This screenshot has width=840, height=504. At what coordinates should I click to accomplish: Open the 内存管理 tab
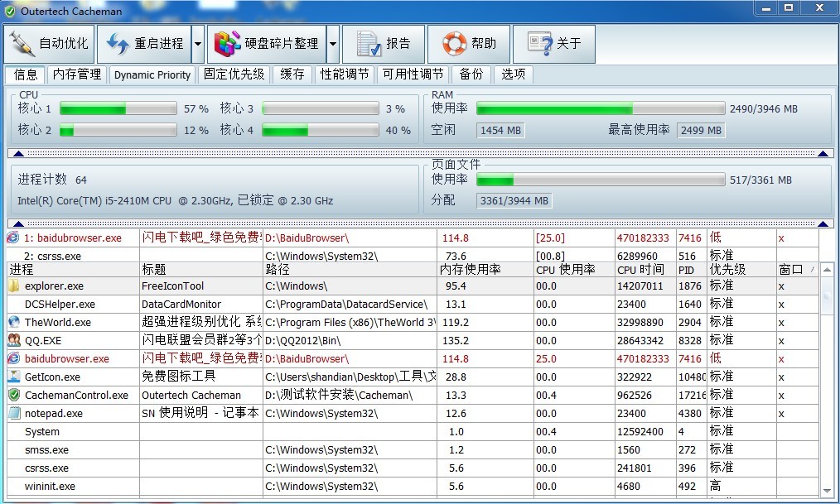(77, 74)
